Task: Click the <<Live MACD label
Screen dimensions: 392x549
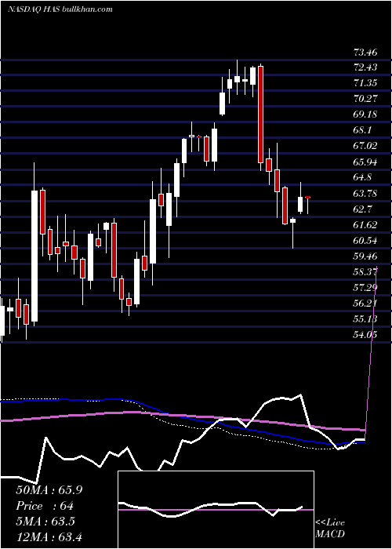Action: click(x=330, y=529)
